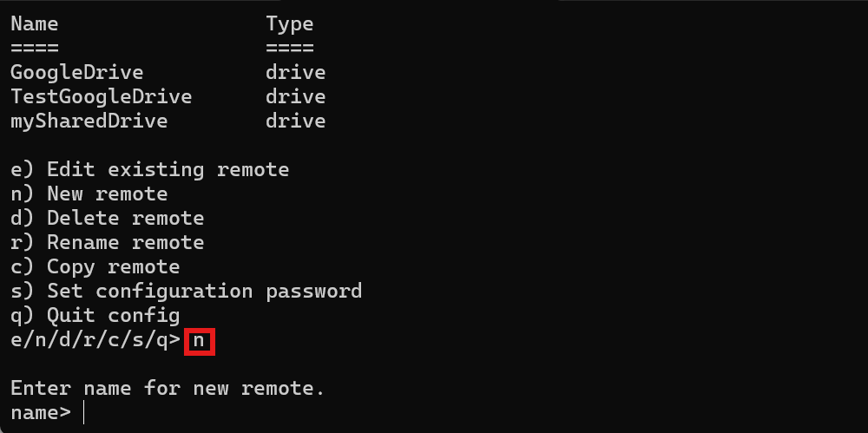The height and width of the screenshot is (433, 868).
Task: Click the 'd) Delete remote' option
Action: [108, 218]
